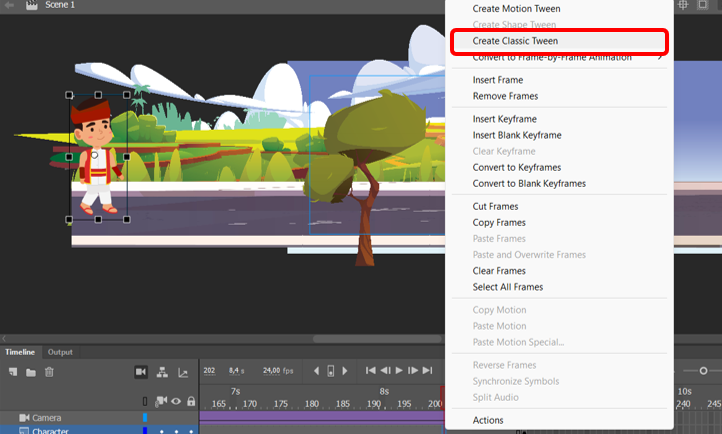The image size is (722, 434).
Task: Click the Scene 1 clapperboard icon
Action: [x=32, y=5]
